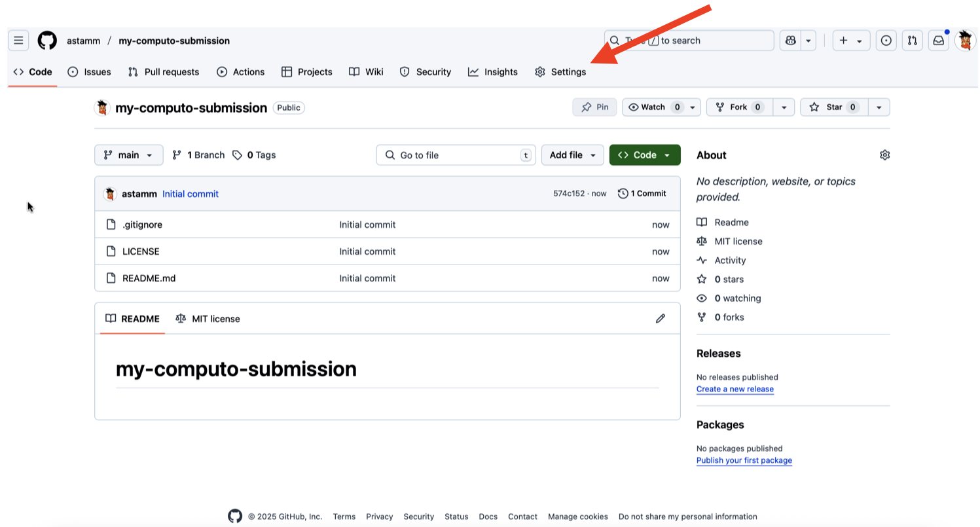Edit About details with gear icon

884,155
